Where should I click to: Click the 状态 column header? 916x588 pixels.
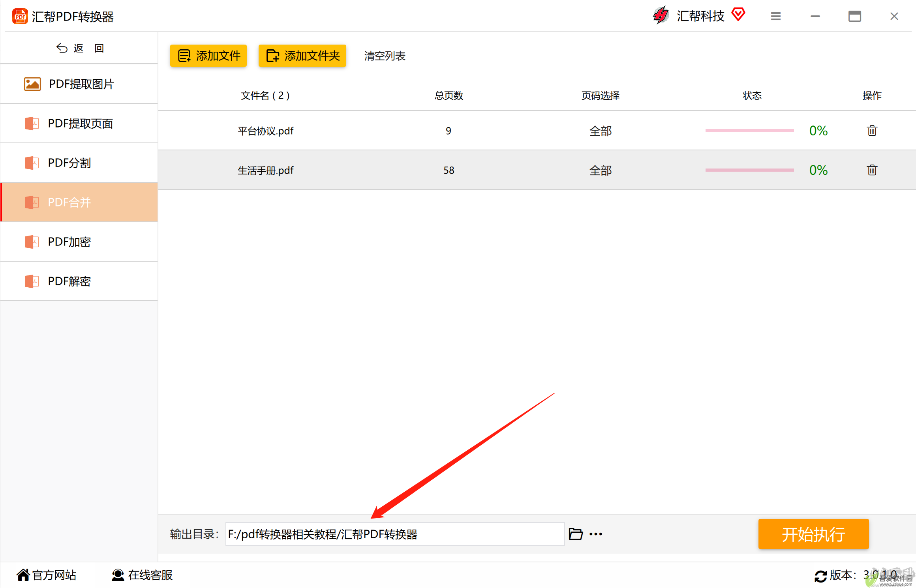pyautogui.click(x=752, y=96)
